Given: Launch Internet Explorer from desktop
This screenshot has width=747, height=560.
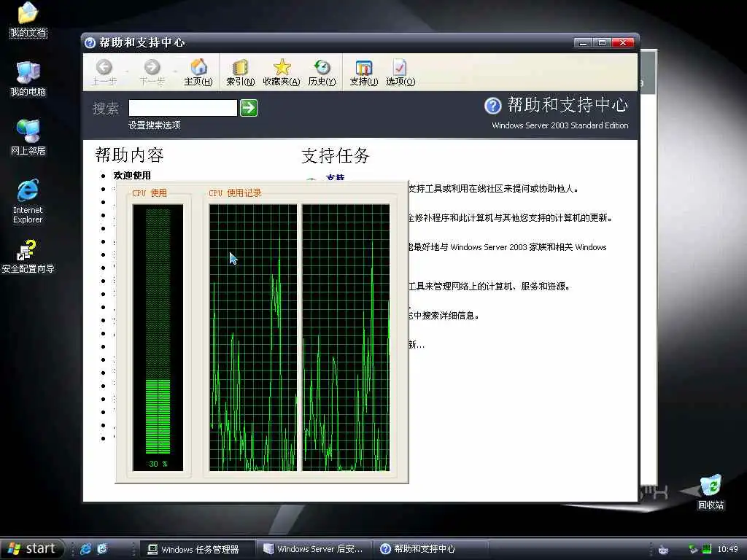Looking at the screenshot, I should (x=28, y=201).
